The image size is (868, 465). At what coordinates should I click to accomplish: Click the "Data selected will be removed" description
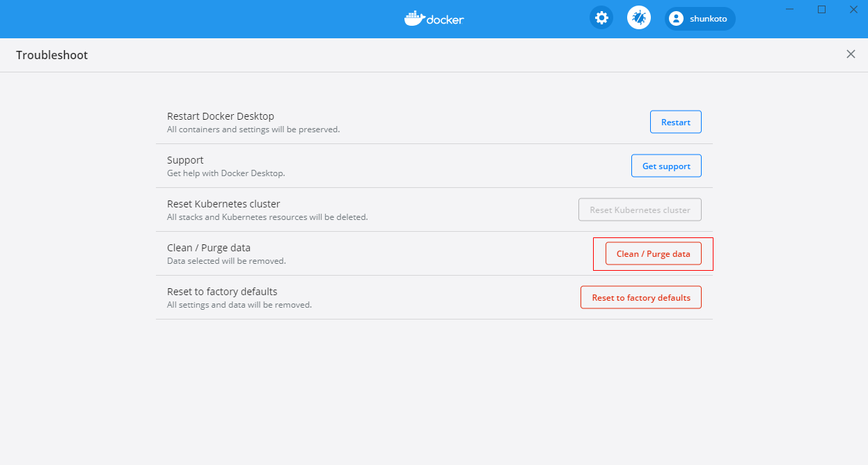[x=226, y=261]
